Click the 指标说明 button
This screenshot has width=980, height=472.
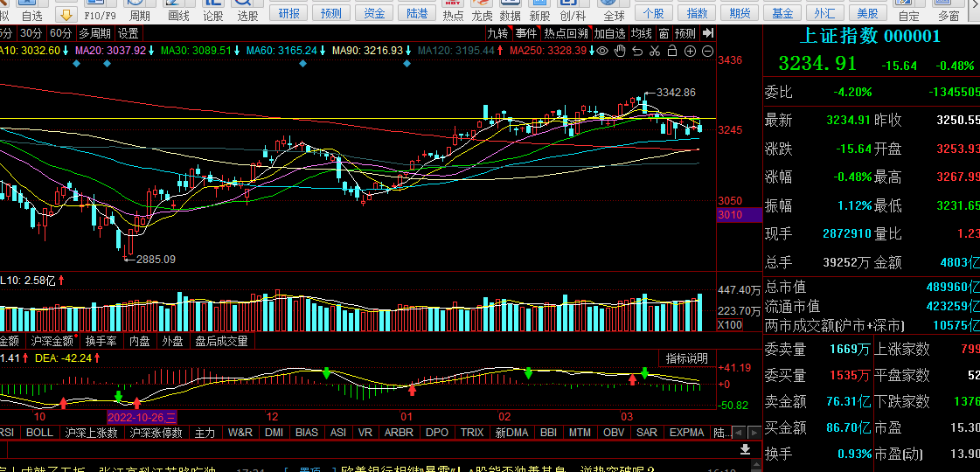click(x=687, y=358)
